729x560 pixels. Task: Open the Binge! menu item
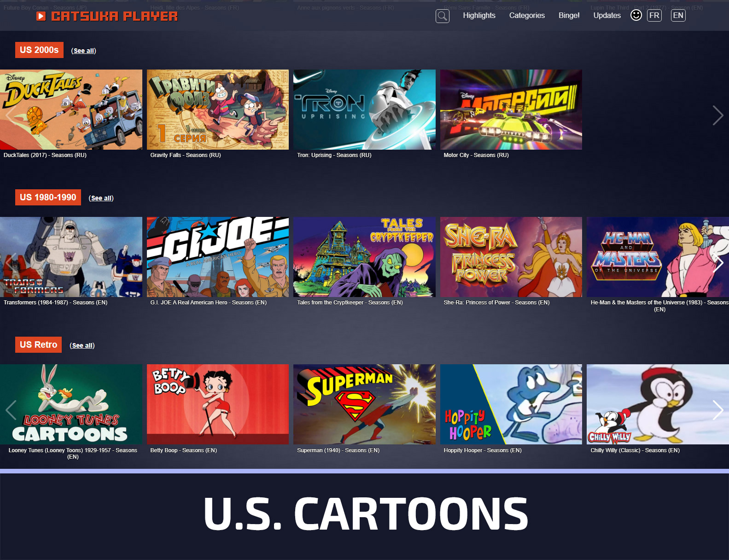pyautogui.click(x=569, y=15)
